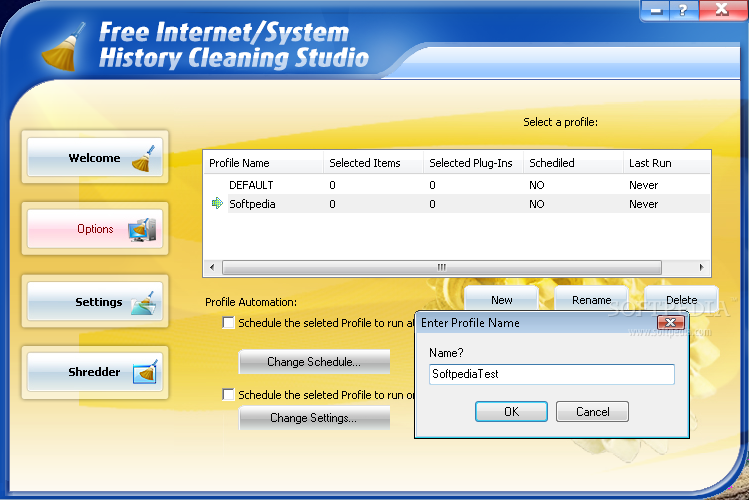Create a profile with the New button
This screenshot has height=500, width=749.
502,299
